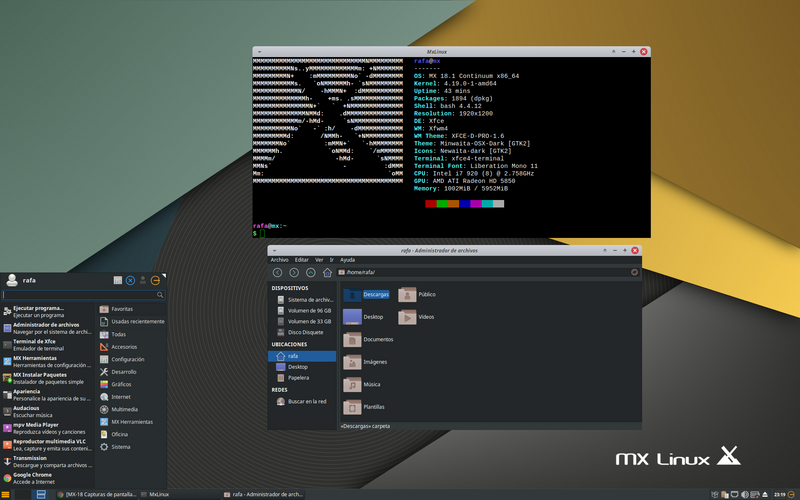Open MX Herramientas in favorites list
The image size is (800, 500).
tap(47, 361)
